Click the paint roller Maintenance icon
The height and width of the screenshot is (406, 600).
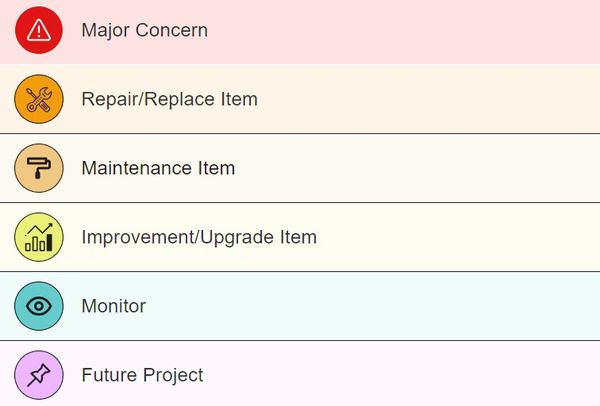click(x=39, y=168)
